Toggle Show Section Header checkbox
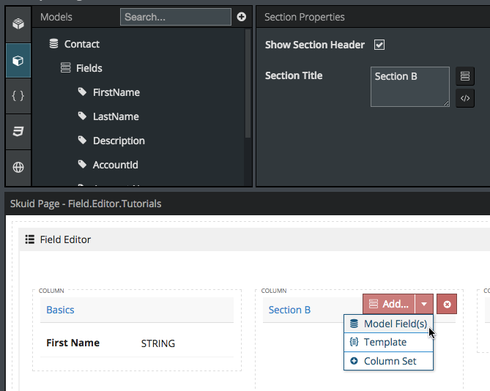This screenshot has width=490, height=391. pos(379,45)
